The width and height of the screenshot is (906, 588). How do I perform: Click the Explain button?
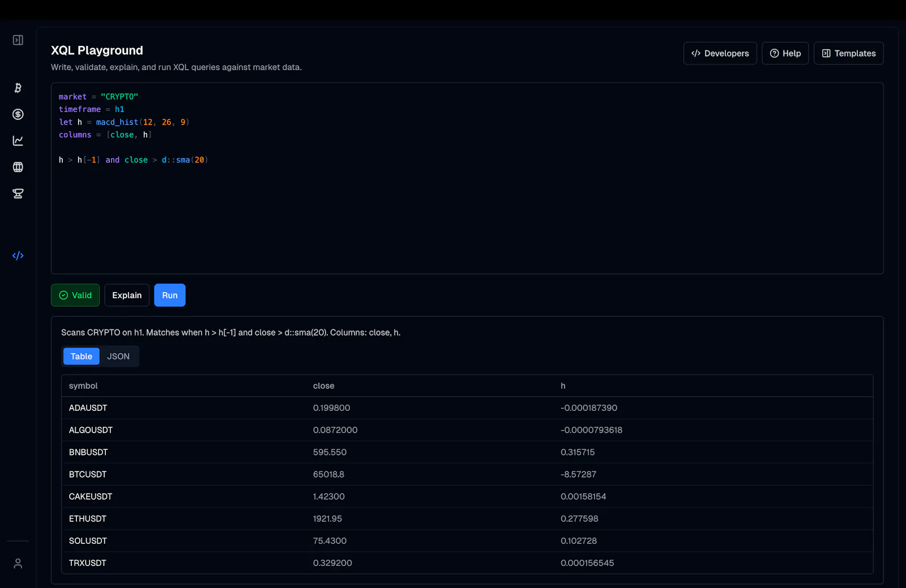tap(127, 295)
